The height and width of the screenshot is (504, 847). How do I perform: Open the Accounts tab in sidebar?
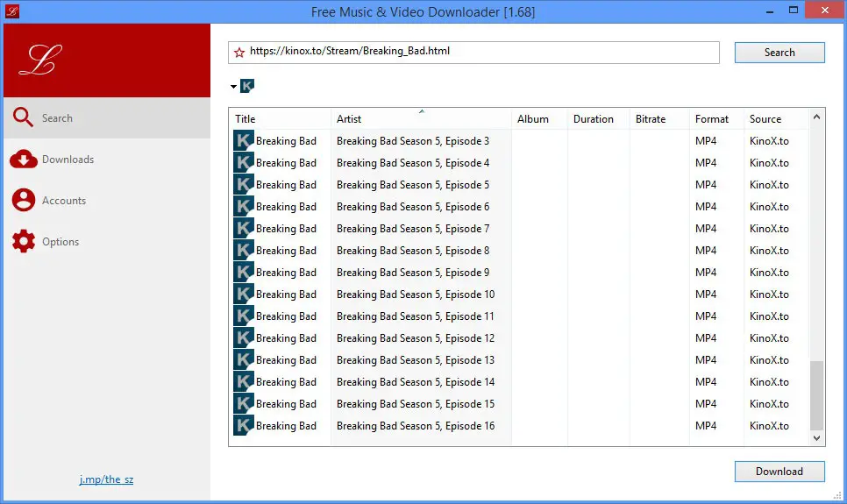(x=107, y=200)
